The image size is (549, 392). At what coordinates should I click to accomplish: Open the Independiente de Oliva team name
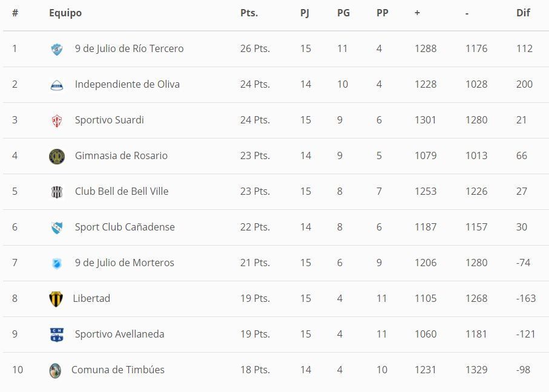tap(127, 84)
